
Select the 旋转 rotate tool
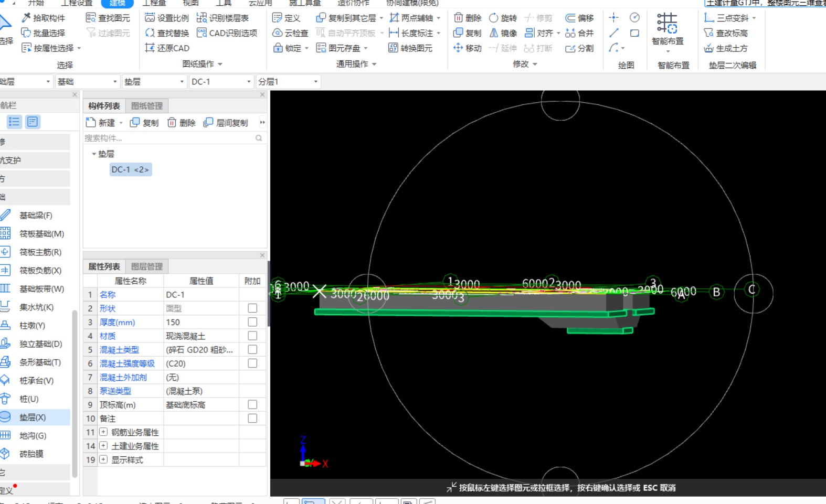click(503, 18)
